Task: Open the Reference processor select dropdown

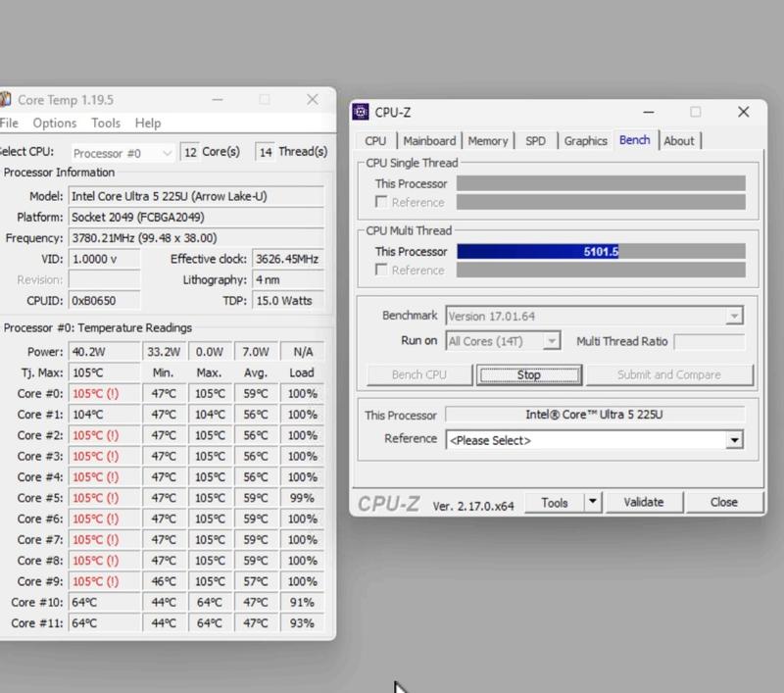Action: tap(734, 441)
